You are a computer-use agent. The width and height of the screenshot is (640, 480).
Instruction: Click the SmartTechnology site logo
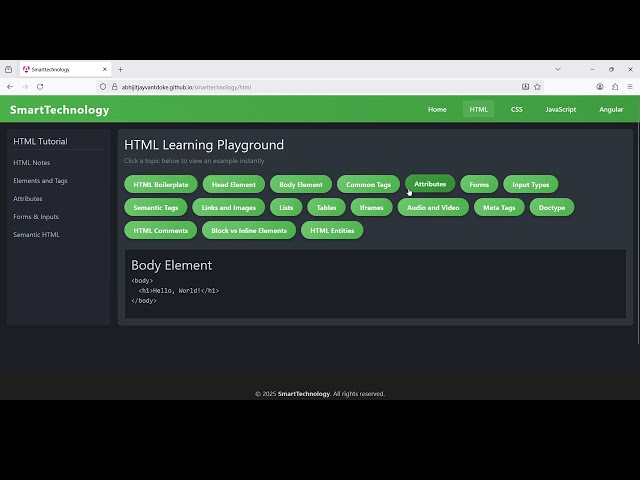click(x=60, y=110)
